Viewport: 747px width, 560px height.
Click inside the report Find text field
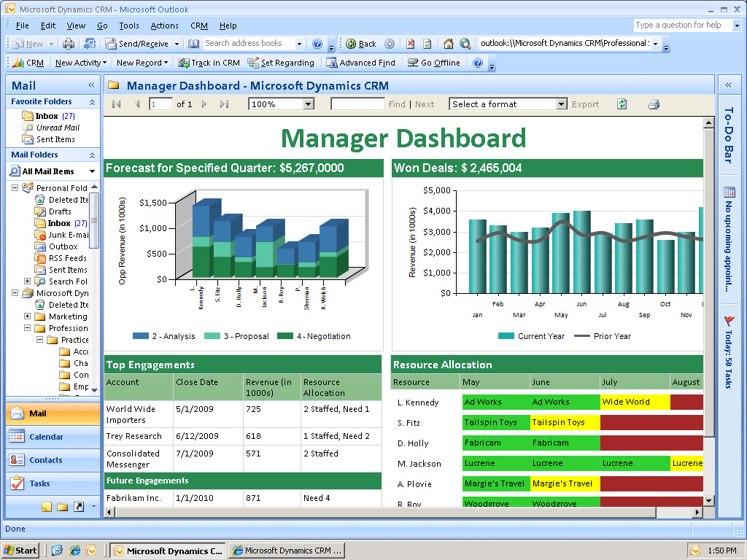click(357, 104)
